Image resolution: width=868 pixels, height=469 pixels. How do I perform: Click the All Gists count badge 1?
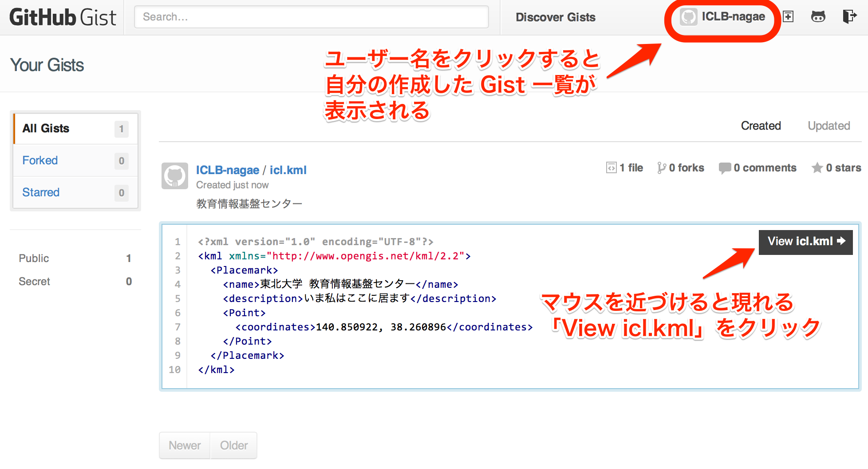click(x=121, y=129)
